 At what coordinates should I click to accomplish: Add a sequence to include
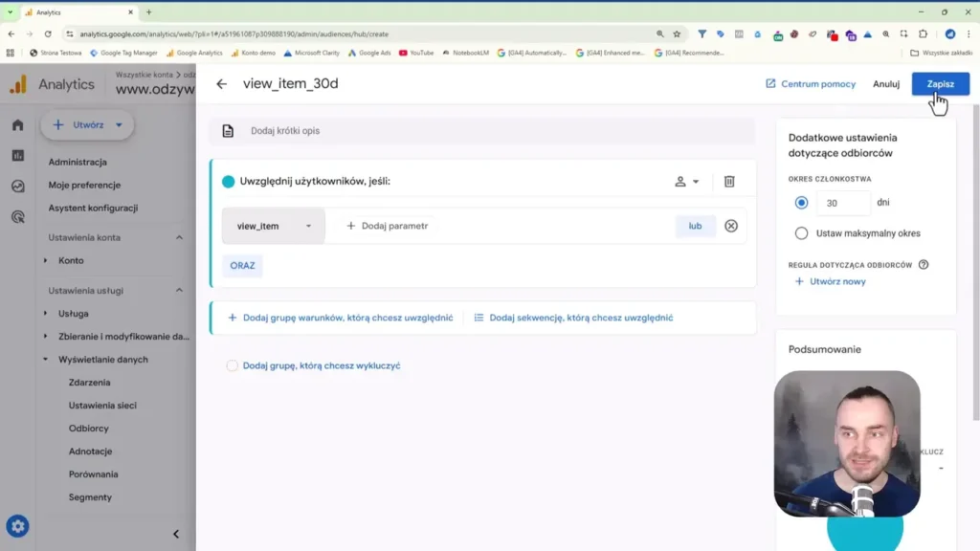[573, 318]
